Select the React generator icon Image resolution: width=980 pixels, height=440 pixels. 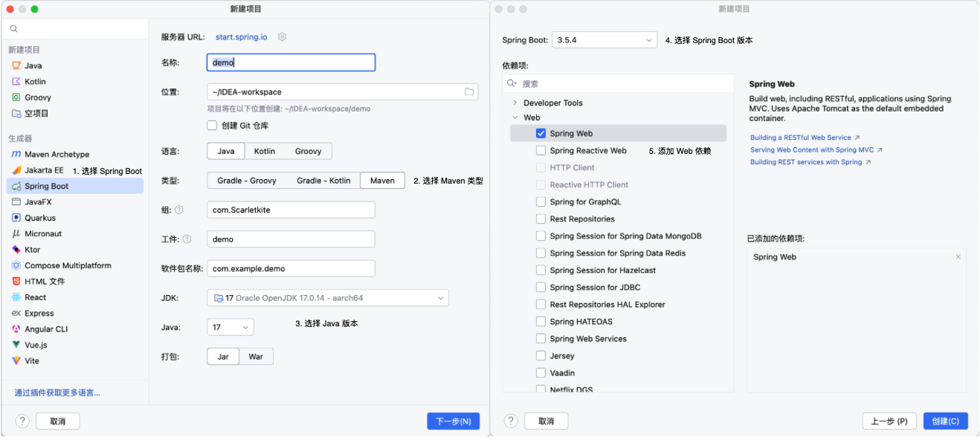16,297
